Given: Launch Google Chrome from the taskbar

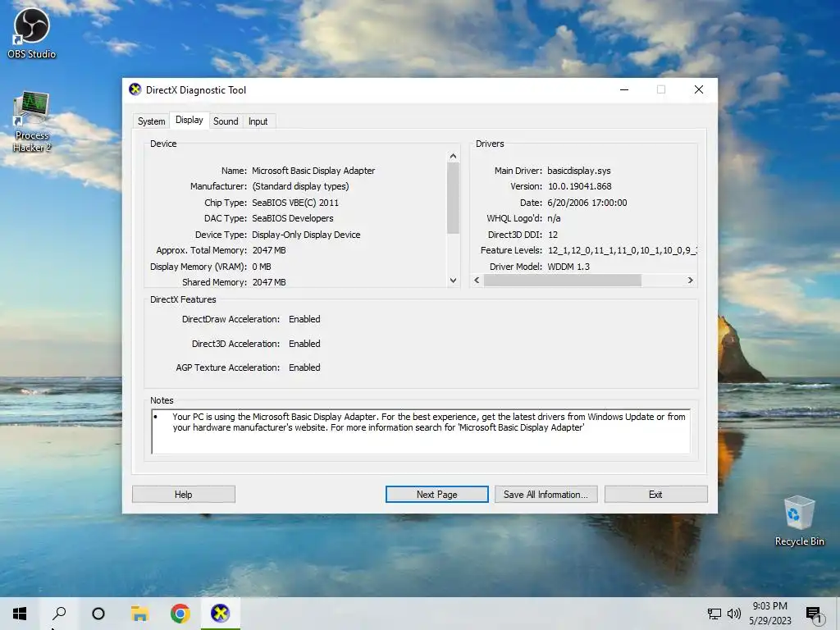Looking at the screenshot, I should 180,614.
